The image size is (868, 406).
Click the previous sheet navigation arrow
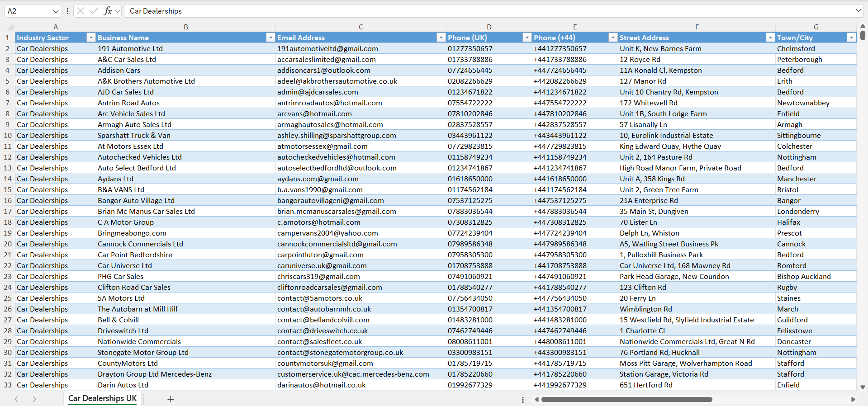pyautogui.click(x=16, y=399)
